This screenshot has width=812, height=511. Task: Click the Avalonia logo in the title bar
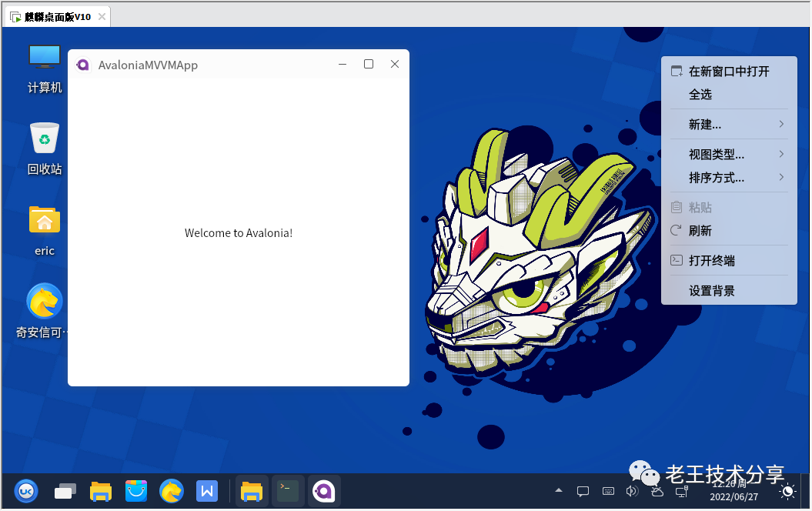(x=83, y=65)
